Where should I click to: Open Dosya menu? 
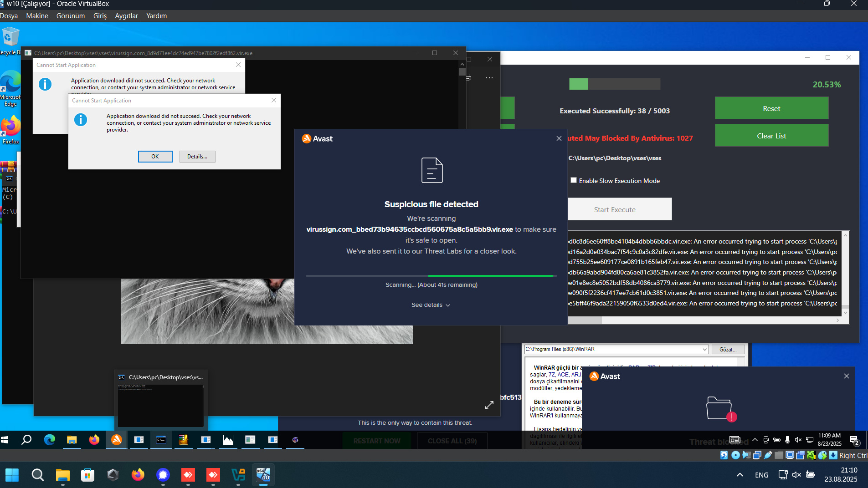(x=9, y=16)
